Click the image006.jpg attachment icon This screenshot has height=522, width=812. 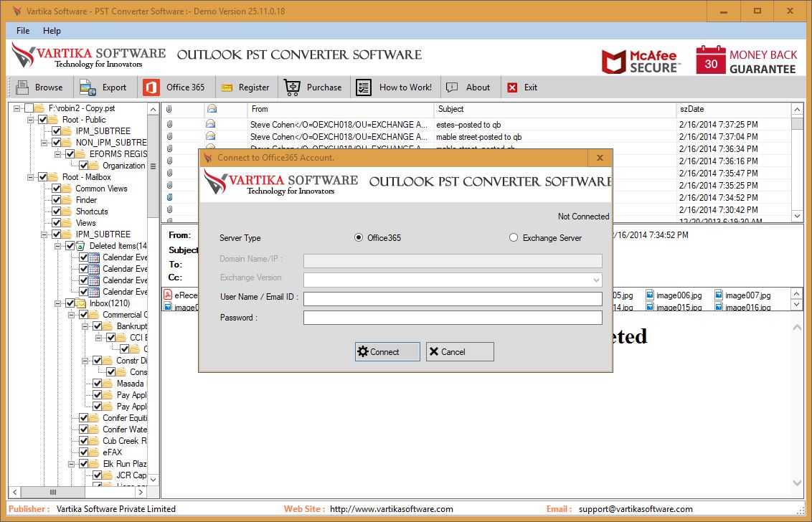point(650,295)
